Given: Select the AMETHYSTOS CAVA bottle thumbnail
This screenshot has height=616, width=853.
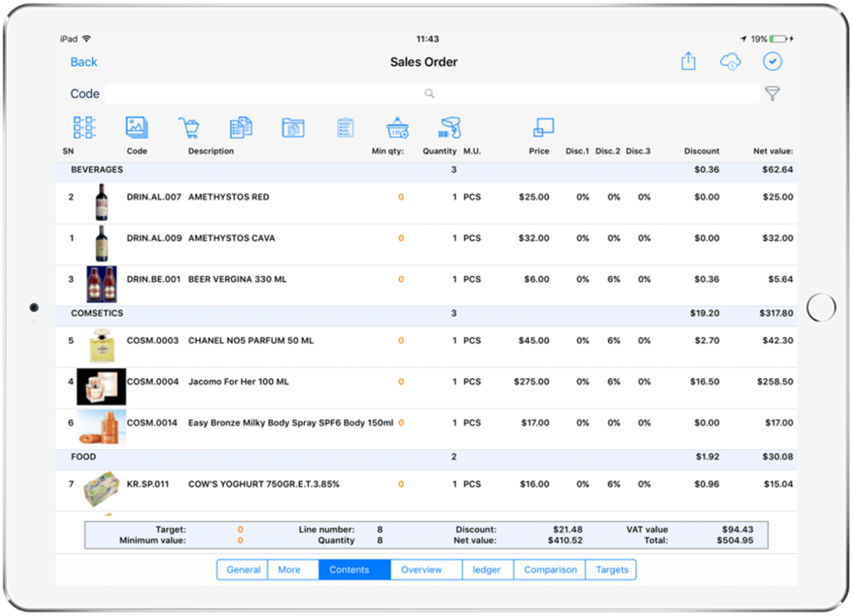Looking at the screenshot, I should tap(102, 244).
